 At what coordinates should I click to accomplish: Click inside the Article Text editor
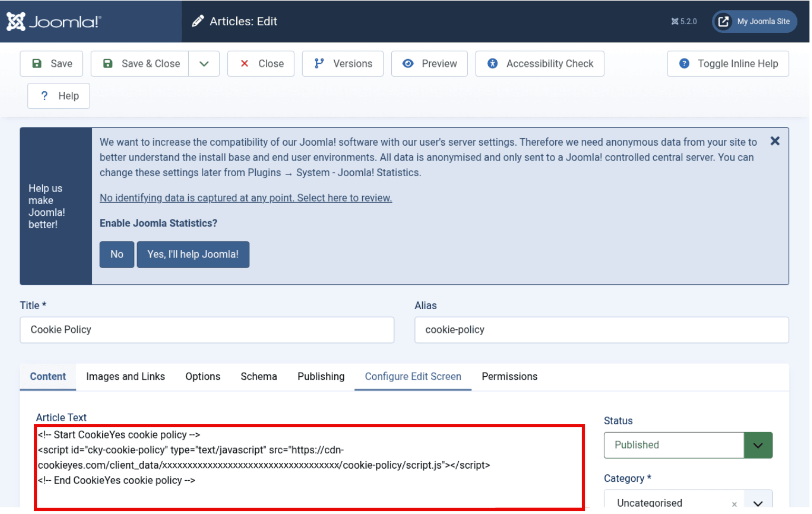point(310,467)
